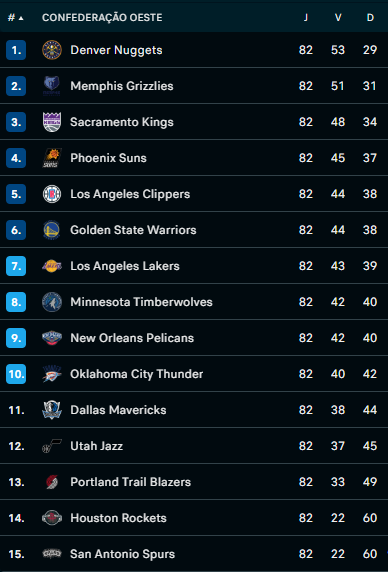Click the Dallas Mavericks logo

(52, 410)
